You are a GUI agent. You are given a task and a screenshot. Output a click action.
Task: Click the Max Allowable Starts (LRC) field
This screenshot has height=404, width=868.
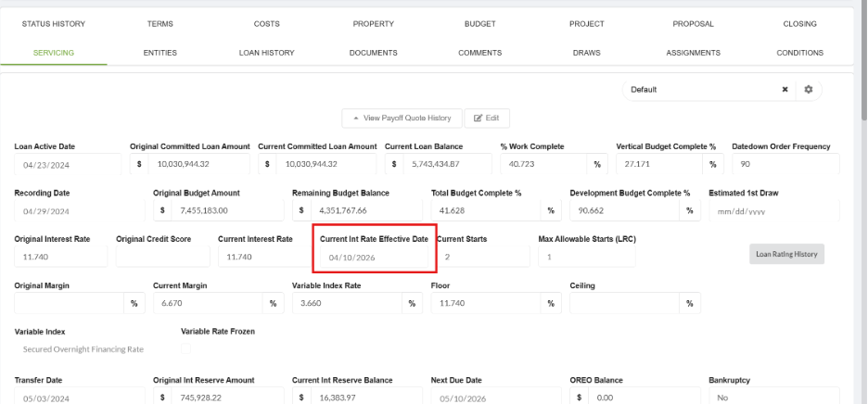(x=587, y=257)
